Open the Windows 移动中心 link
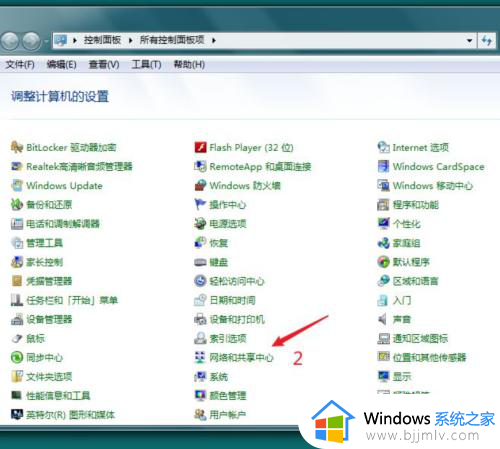 pyautogui.click(x=433, y=186)
